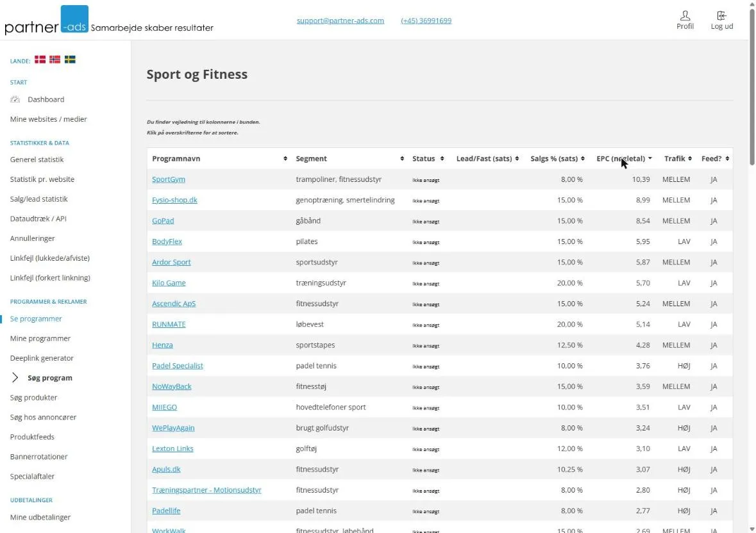756x533 pixels.
Task: Toggle EPC (nøgletal) sort order arrow
Action: click(650, 158)
